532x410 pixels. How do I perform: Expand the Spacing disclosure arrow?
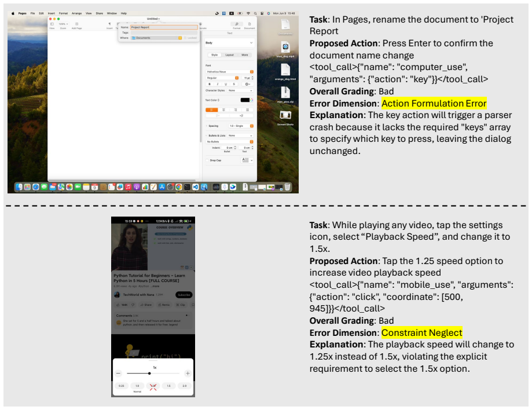[x=206, y=126]
